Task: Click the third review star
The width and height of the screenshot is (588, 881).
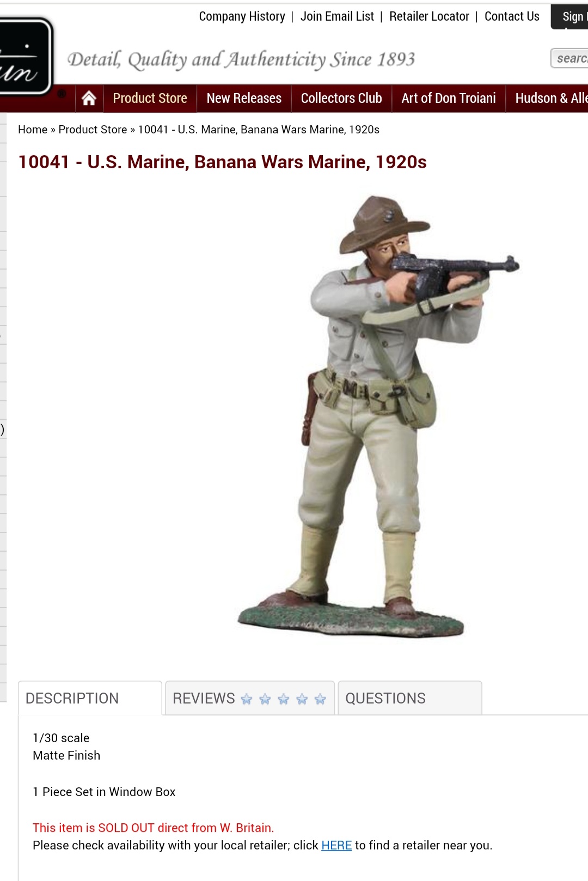Action: coord(284,699)
